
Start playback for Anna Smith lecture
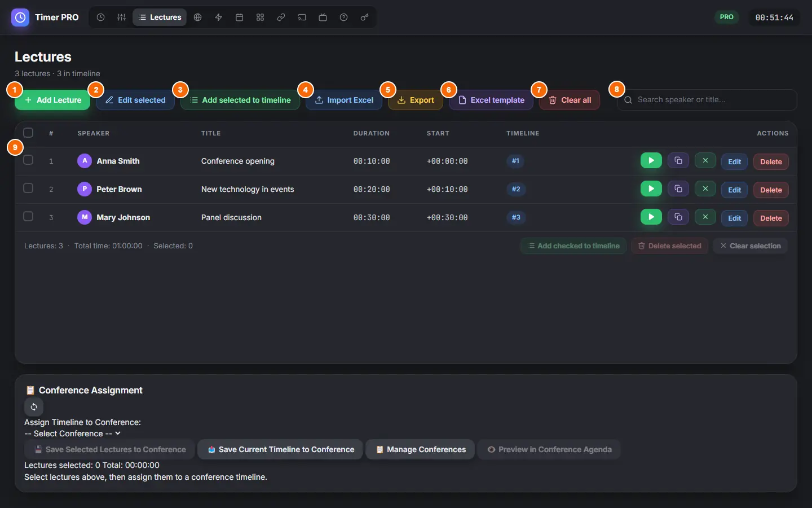(x=651, y=160)
